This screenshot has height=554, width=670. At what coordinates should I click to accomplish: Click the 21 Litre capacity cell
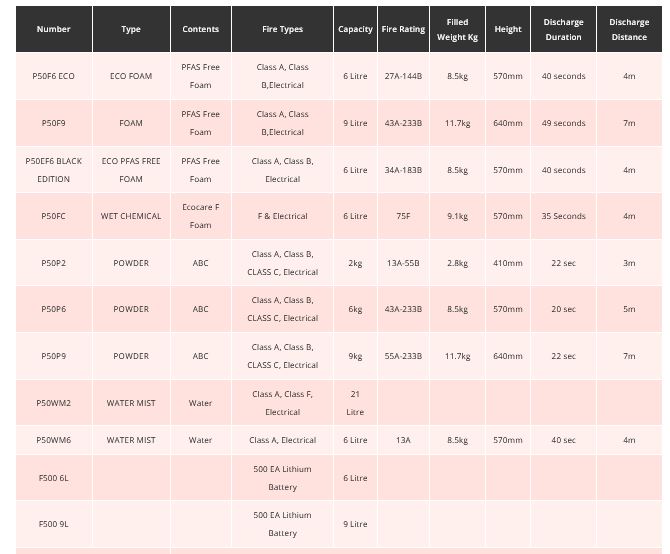point(355,403)
